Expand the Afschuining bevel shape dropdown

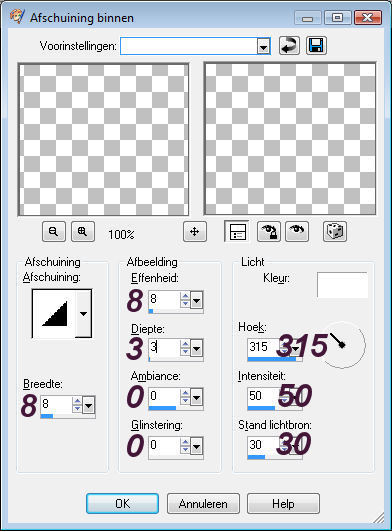83,314
